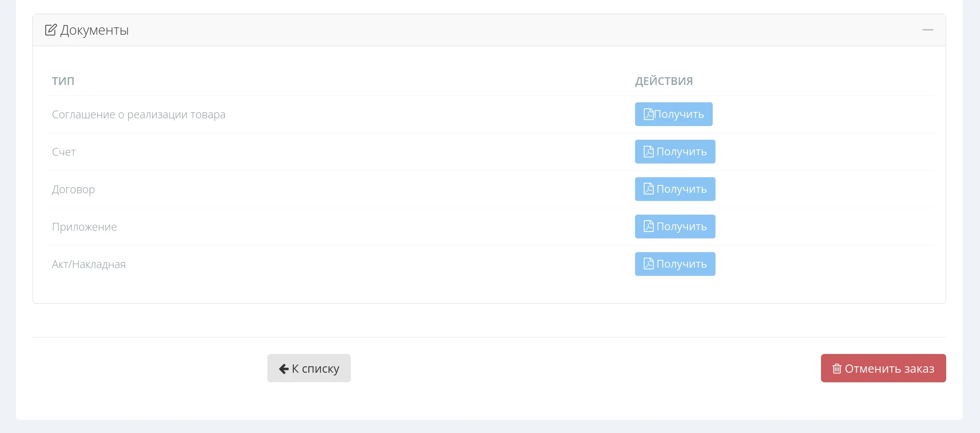This screenshot has width=980, height=433.
Task: Click the Акт/Накладная document type label
Action: pyautogui.click(x=89, y=264)
